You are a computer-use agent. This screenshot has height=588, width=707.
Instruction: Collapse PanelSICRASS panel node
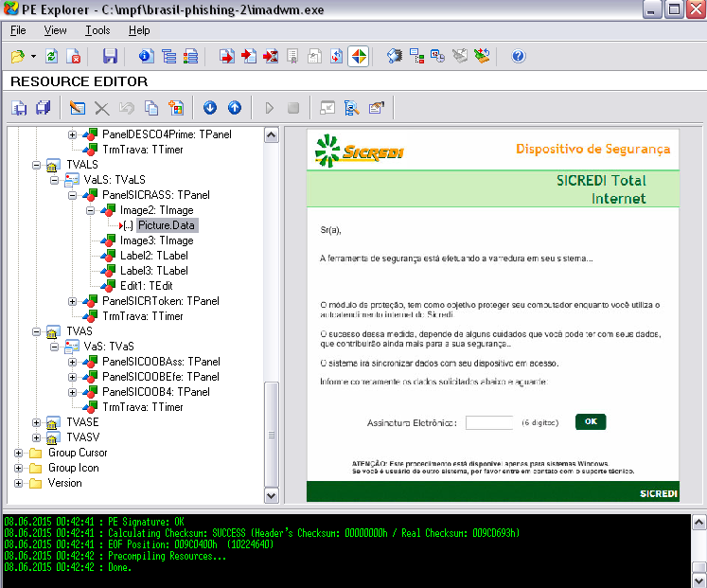(72, 195)
